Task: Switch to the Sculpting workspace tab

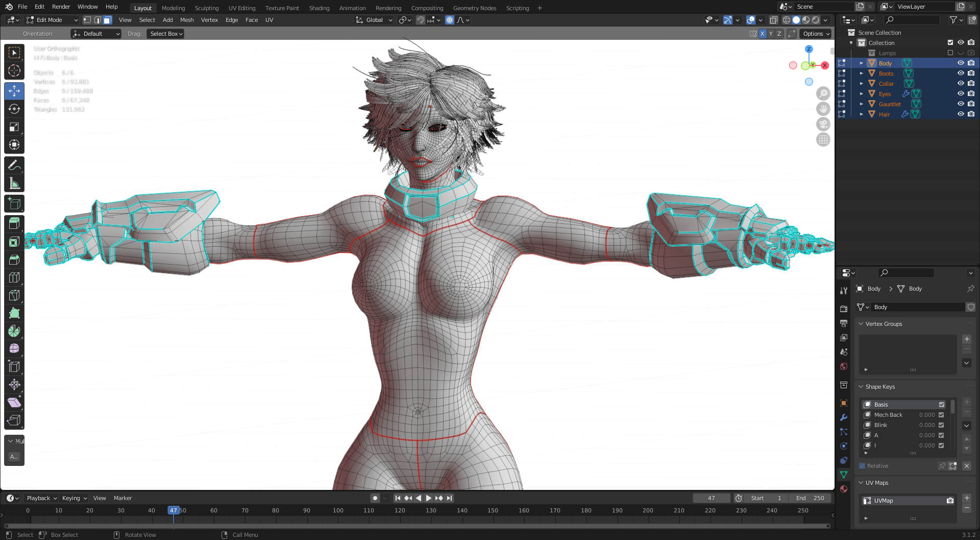Action: pyautogui.click(x=207, y=8)
